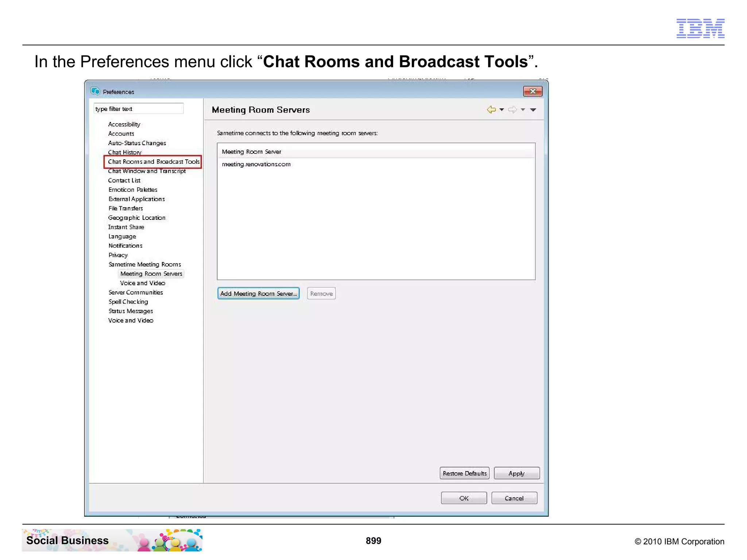747x560 pixels.
Task: Select Geographic Location entry
Action: [x=137, y=218]
